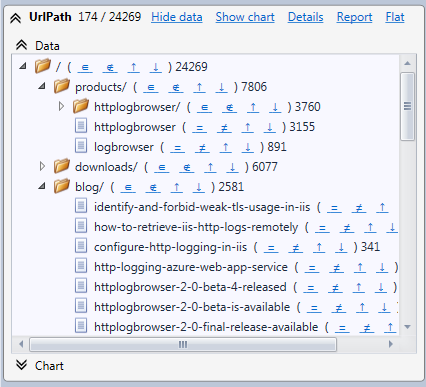Click the down arrow filter for products/
Screen dimensions: 426x387
tap(221, 88)
